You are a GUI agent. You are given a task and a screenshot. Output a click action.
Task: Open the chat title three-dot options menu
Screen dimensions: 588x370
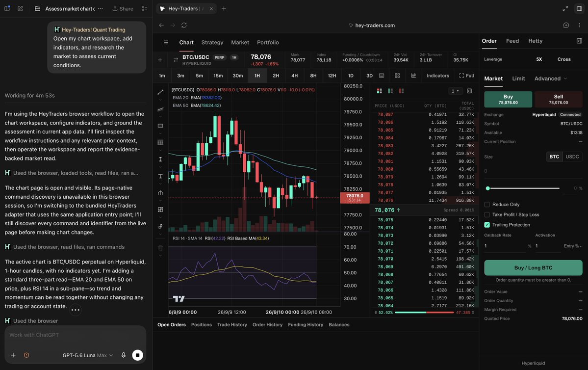[x=100, y=9]
